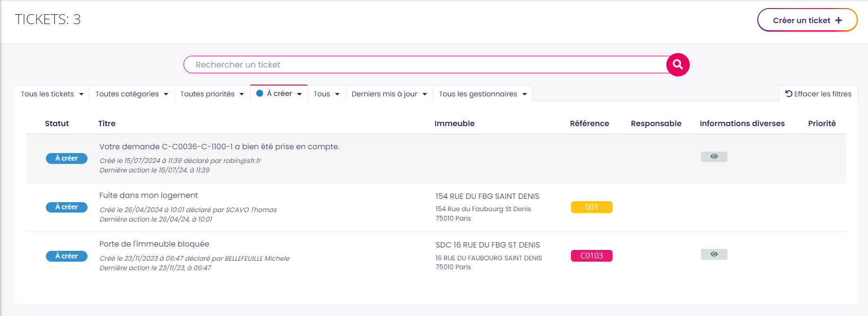Click address 154 Rue du Faubourg St Denis
Image resolution: width=868 pixels, height=316 pixels.
click(483, 209)
